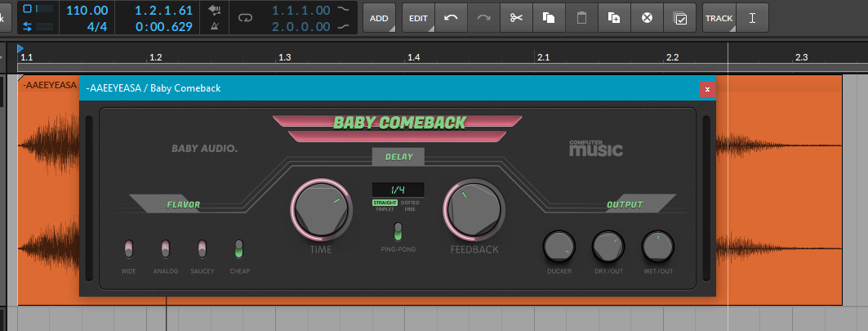Click the I/O arrows meter icon
This screenshot has width=868, height=331.
(x=28, y=26)
